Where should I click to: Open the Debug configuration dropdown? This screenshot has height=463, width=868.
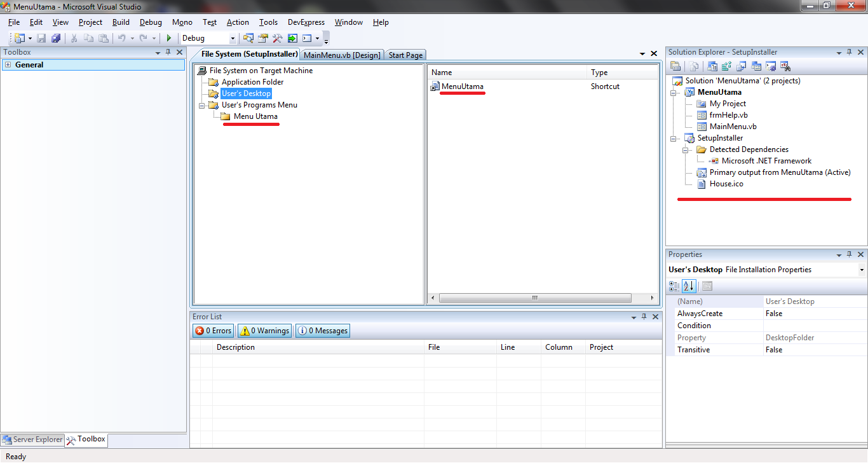tap(233, 38)
